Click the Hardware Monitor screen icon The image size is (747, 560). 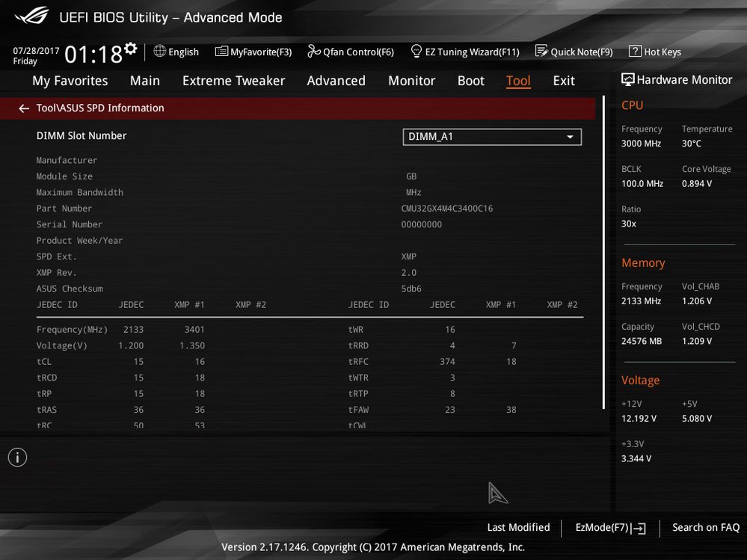coord(628,79)
